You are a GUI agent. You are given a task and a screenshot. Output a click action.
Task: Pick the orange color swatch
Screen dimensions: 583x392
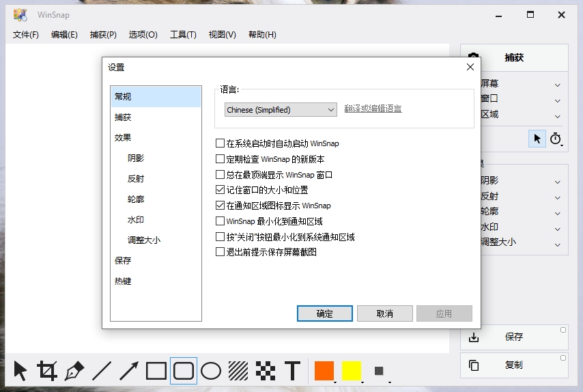point(324,371)
